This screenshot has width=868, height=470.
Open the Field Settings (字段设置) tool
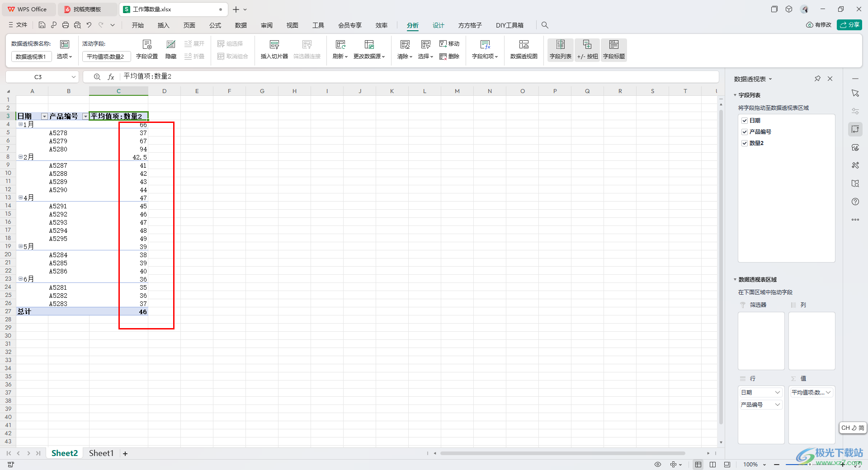pos(147,50)
